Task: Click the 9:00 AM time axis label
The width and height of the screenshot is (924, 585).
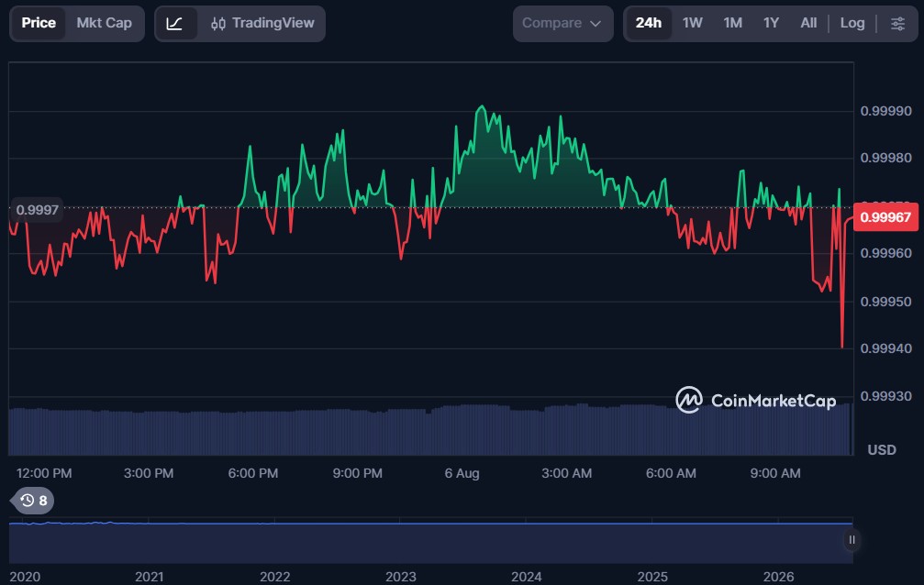Action: point(775,474)
